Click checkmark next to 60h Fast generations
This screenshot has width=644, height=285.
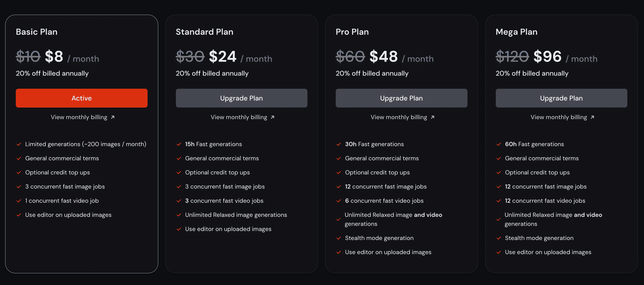click(499, 144)
